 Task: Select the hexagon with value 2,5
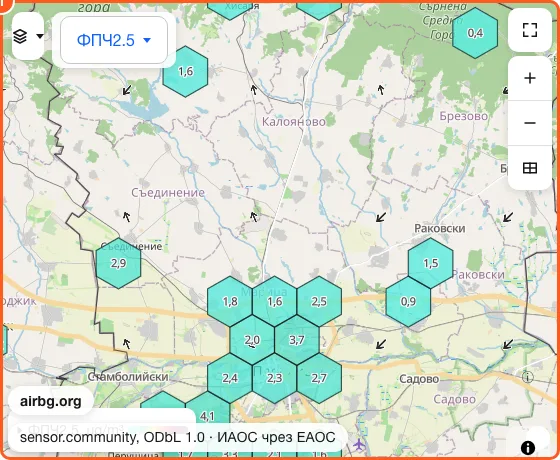click(319, 302)
